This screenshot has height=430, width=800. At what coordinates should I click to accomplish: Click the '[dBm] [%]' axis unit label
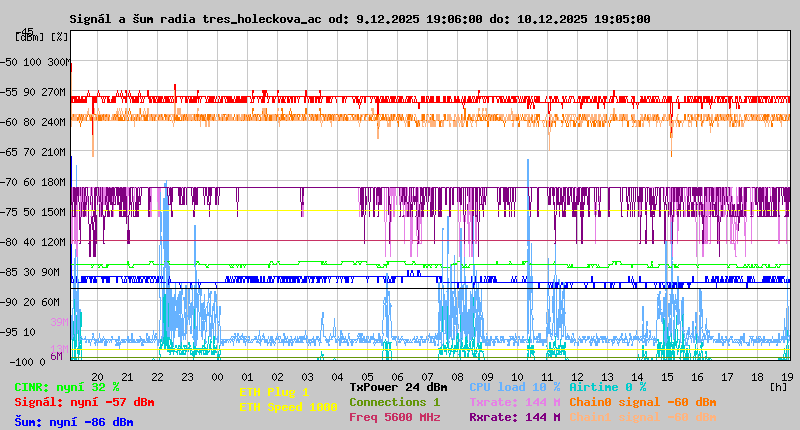click(x=41, y=37)
